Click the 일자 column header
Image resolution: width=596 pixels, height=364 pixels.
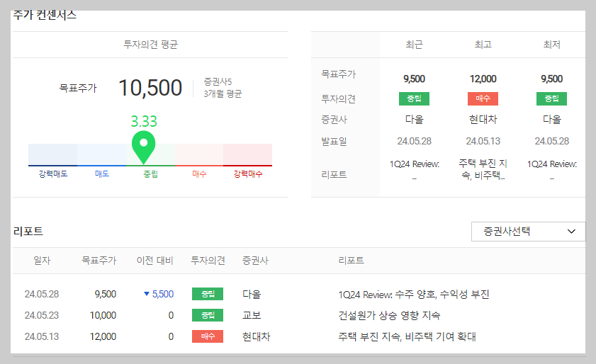pos(42,261)
